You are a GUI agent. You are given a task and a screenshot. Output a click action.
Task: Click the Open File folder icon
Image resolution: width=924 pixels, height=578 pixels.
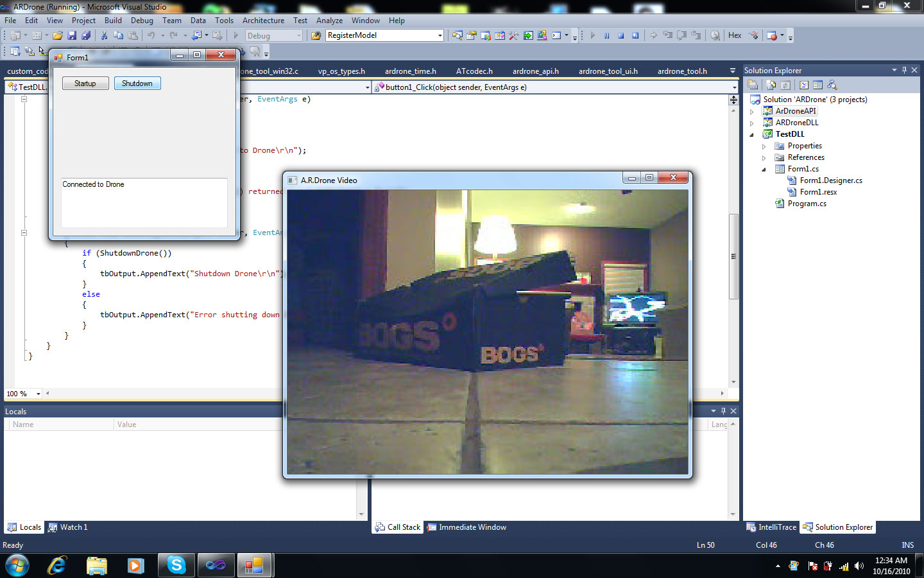58,36
